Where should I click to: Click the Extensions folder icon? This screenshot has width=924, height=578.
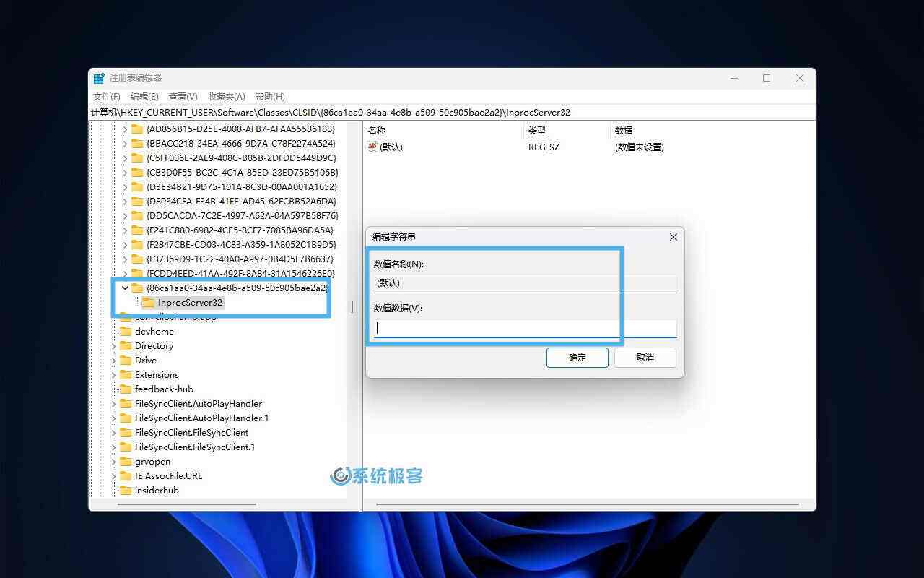[x=126, y=374]
